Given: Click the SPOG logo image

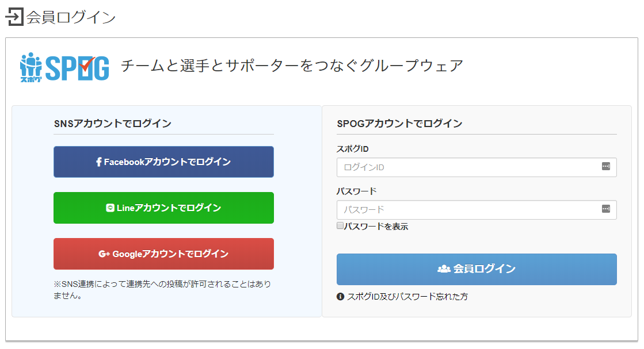Looking at the screenshot, I should click(x=64, y=68).
